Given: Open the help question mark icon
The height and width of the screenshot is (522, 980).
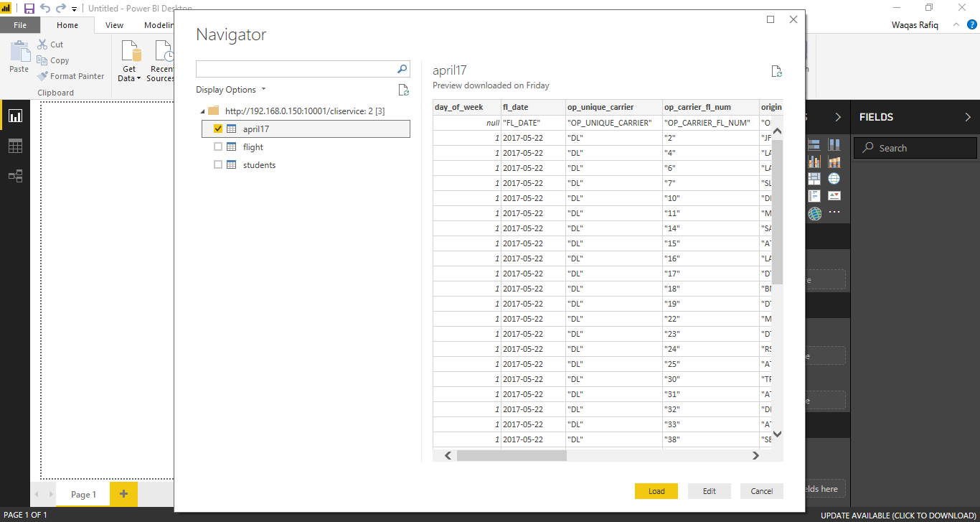Looking at the screenshot, I should pyautogui.click(x=972, y=24).
